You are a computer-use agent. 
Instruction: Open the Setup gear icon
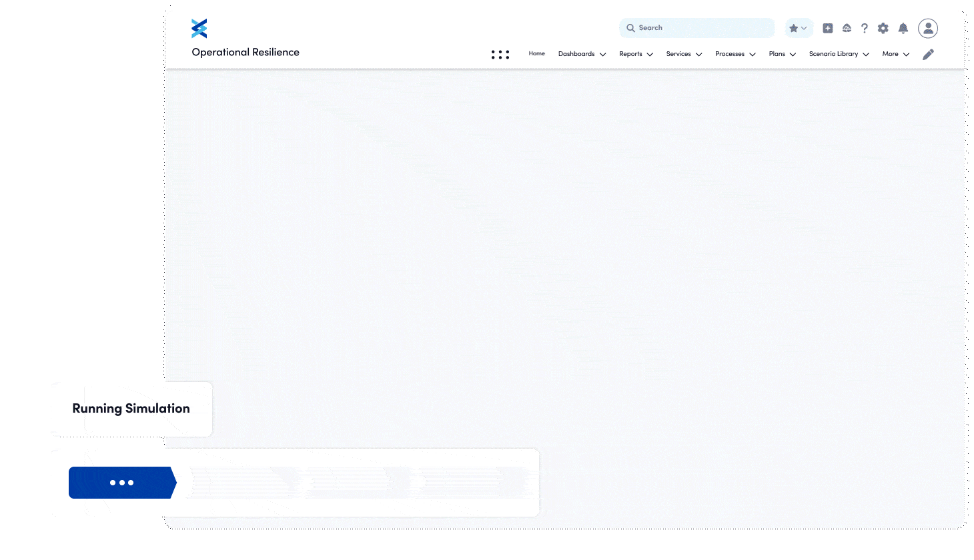(x=883, y=28)
